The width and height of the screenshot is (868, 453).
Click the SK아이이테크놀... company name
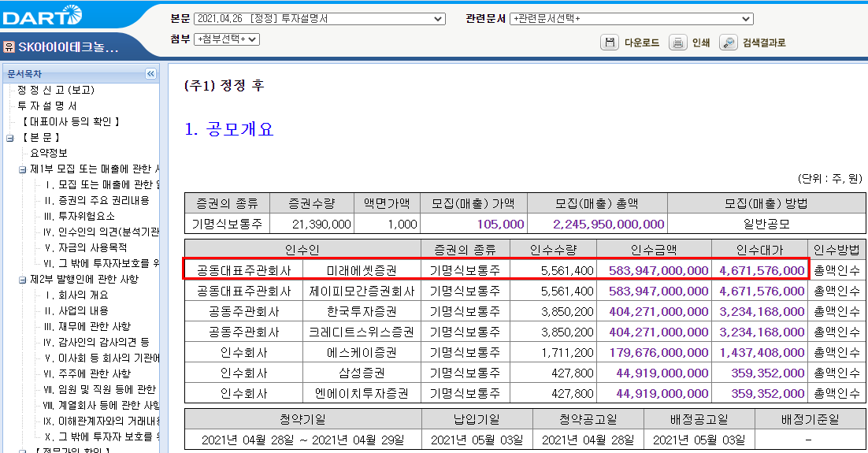(68, 47)
